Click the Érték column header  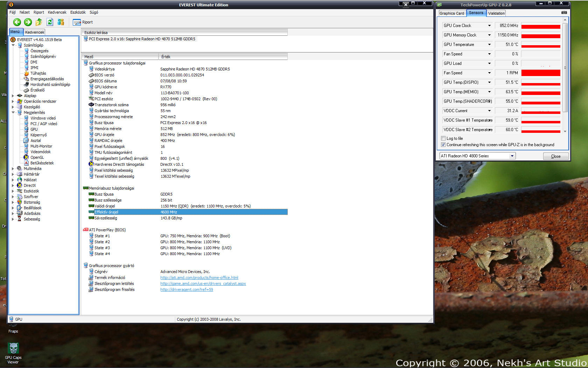click(223, 56)
